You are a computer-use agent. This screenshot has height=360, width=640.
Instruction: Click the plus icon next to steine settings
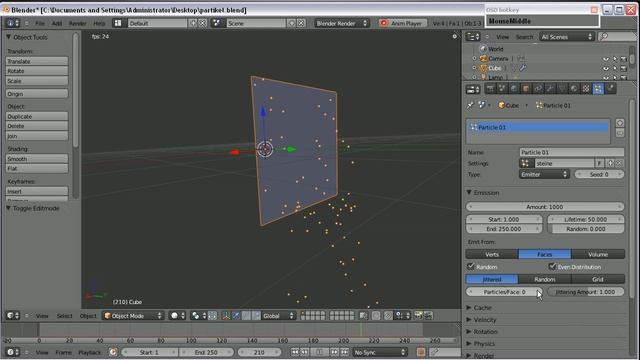click(x=610, y=163)
